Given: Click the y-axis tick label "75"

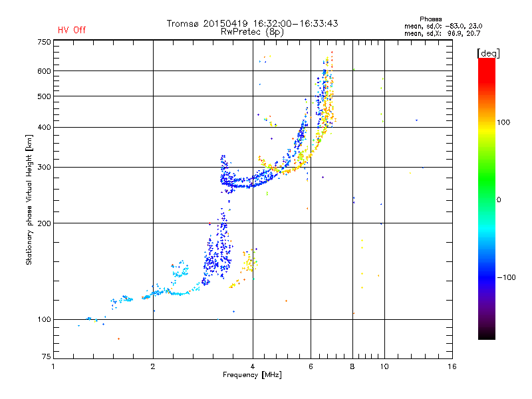Looking at the screenshot, I should coord(47,356).
